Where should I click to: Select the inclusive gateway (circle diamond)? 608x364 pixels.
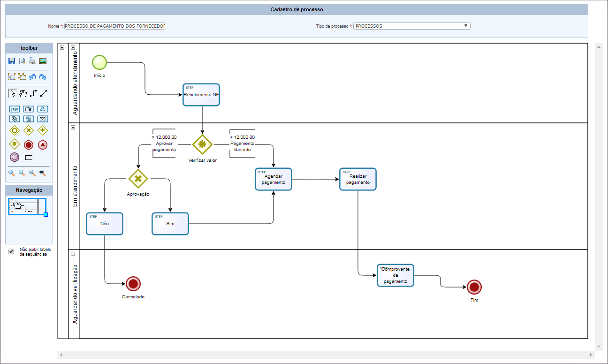click(x=15, y=130)
